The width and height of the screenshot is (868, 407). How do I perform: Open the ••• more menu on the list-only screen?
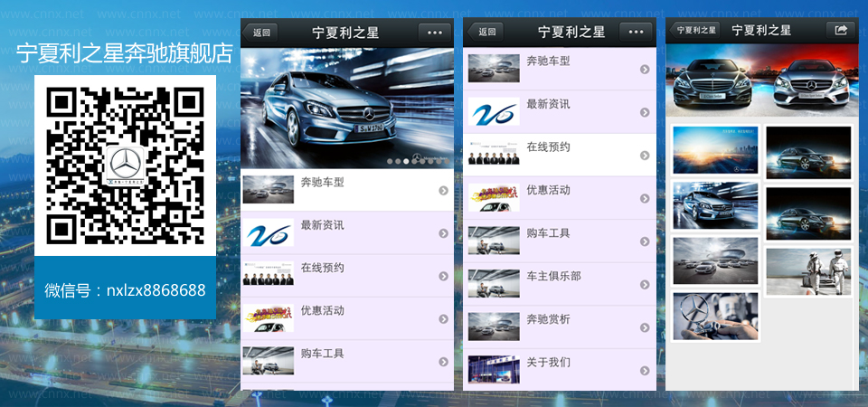click(636, 33)
